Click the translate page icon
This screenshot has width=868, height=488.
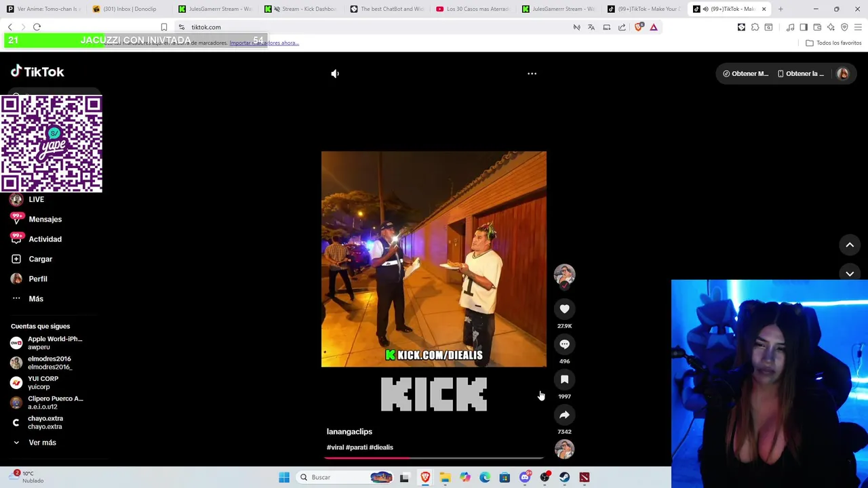pyautogui.click(x=591, y=27)
